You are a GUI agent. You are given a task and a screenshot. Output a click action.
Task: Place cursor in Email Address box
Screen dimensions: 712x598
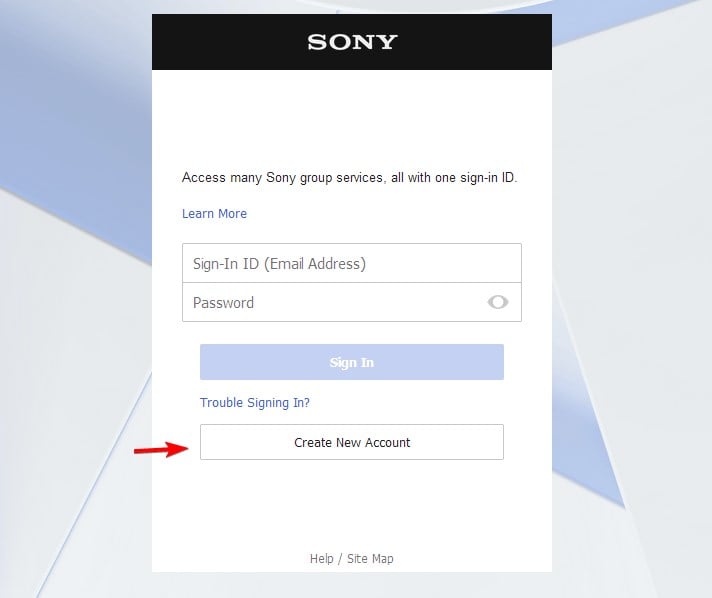click(352, 263)
